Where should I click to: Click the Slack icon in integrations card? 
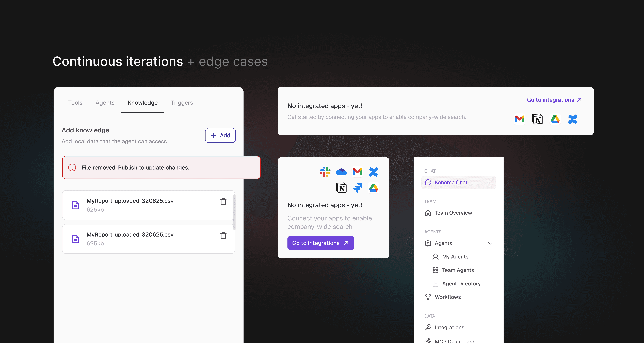click(325, 172)
